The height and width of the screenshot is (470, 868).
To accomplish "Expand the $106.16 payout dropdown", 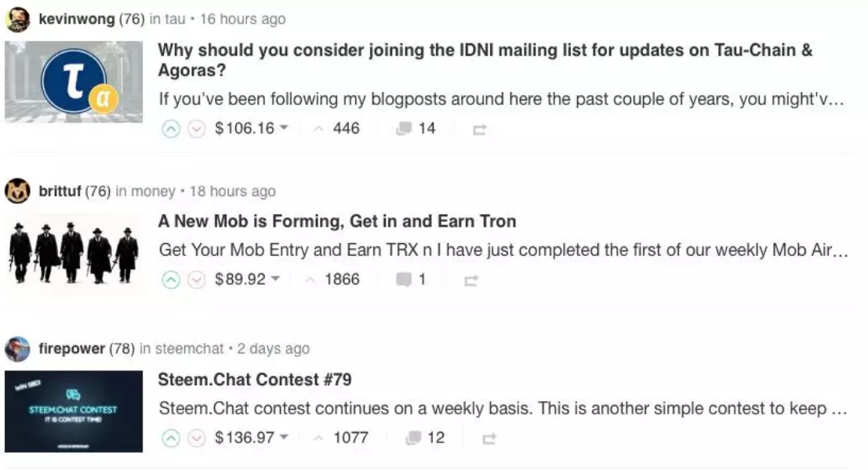I will pyautogui.click(x=252, y=129).
